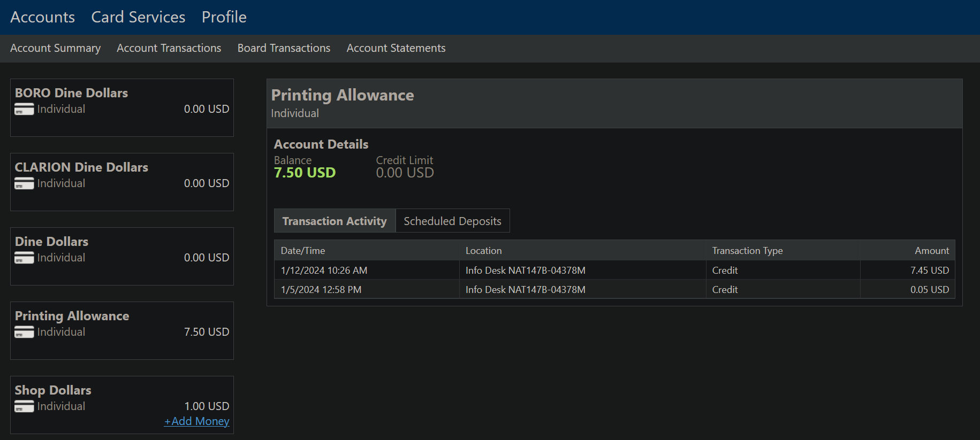
Task: Click the Printing Allowance card icon
Action: 24,333
